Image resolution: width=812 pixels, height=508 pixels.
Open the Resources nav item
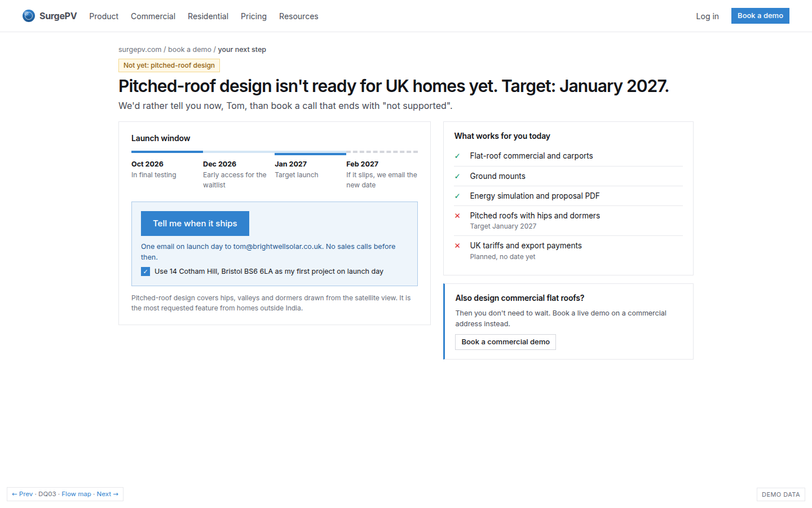point(298,16)
